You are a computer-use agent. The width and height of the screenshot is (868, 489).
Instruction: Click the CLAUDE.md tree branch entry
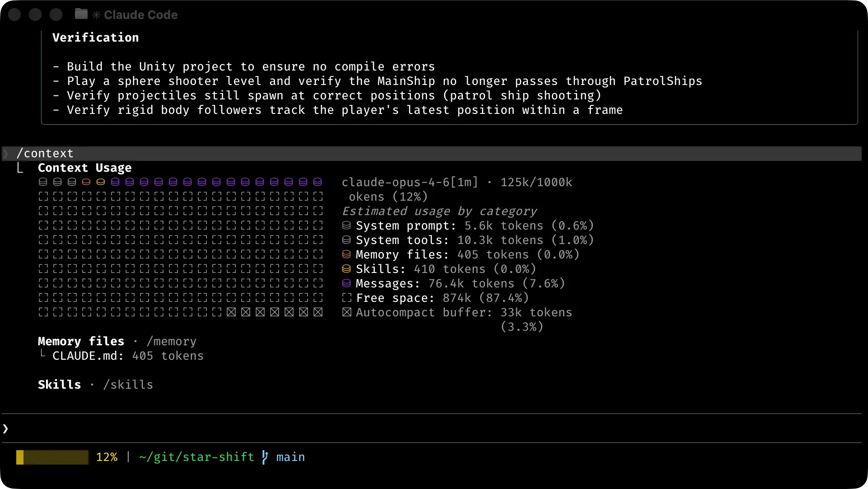87,356
